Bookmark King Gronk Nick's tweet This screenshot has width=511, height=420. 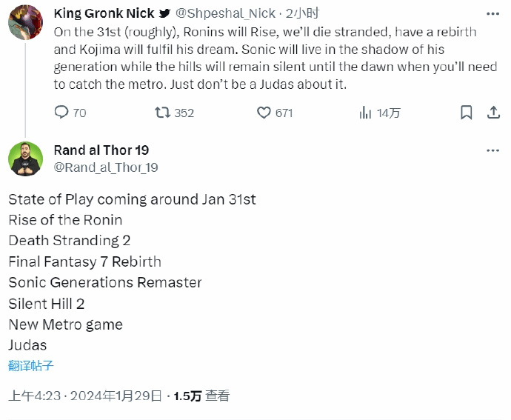[466, 113]
